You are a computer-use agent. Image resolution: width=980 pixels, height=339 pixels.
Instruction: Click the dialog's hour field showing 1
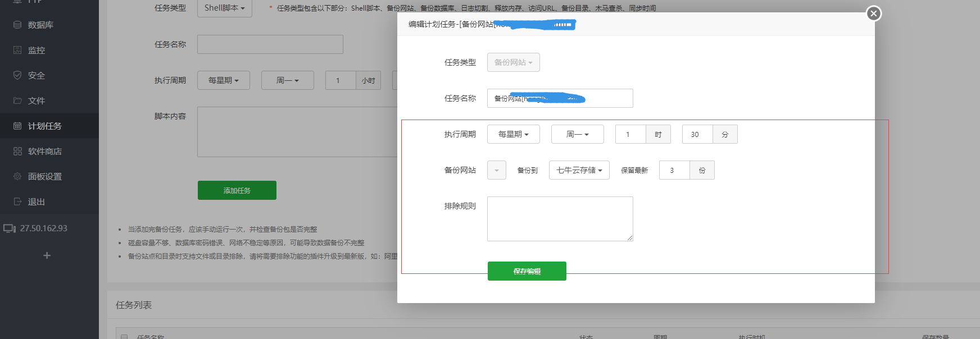pyautogui.click(x=630, y=134)
